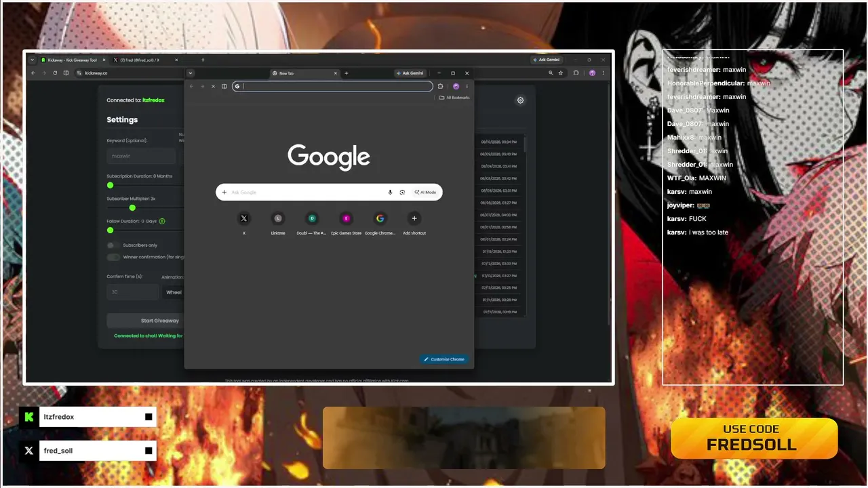This screenshot has height=488, width=868.
Task: Stop loading in the New Tab window
Action: pyautogui.click(x=213, y=86)
